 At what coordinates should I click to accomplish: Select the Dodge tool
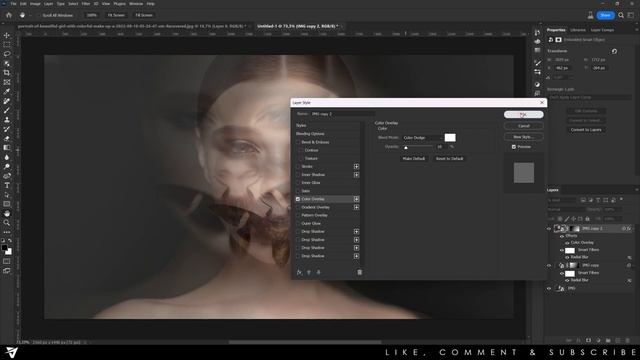tap(7, 167)
